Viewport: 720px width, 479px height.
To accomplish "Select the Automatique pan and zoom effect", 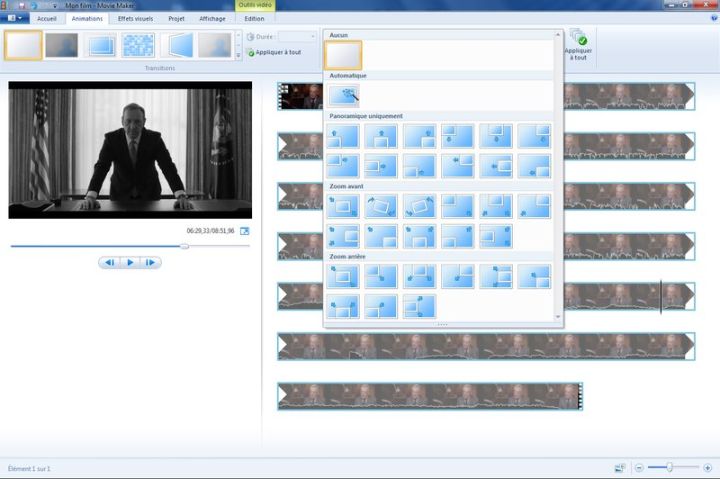I will pos(343,95).
